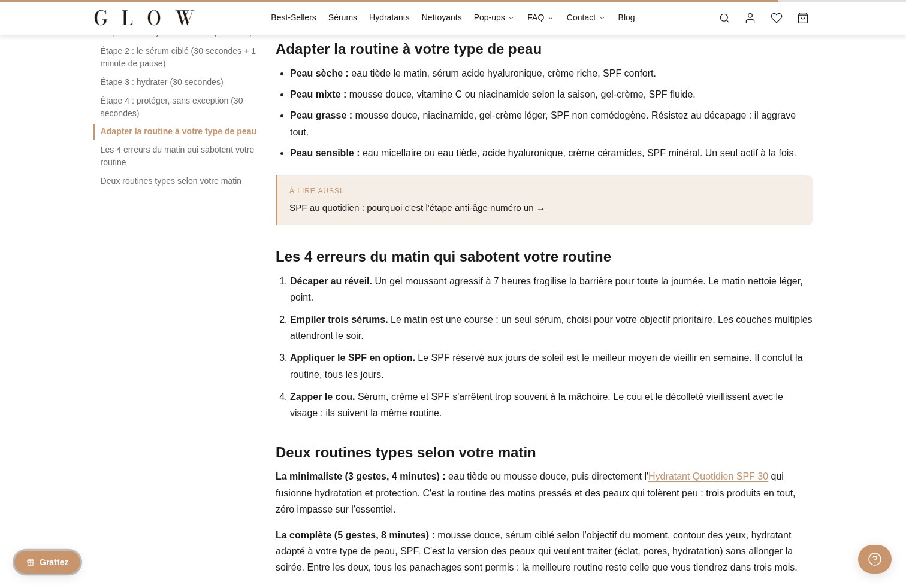Select 'Adapter la routine à votre type de peau' in sidebar
This screenshot has height=588, width=906.
tap(178, 131)
